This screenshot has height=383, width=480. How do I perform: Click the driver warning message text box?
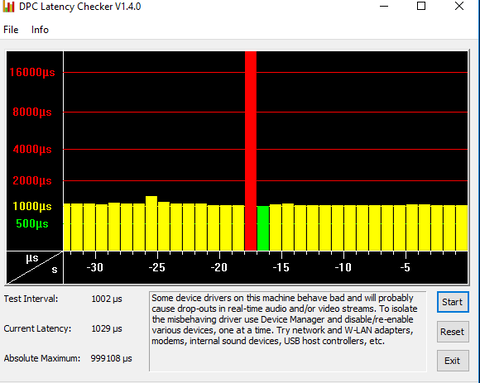(288, 331)
